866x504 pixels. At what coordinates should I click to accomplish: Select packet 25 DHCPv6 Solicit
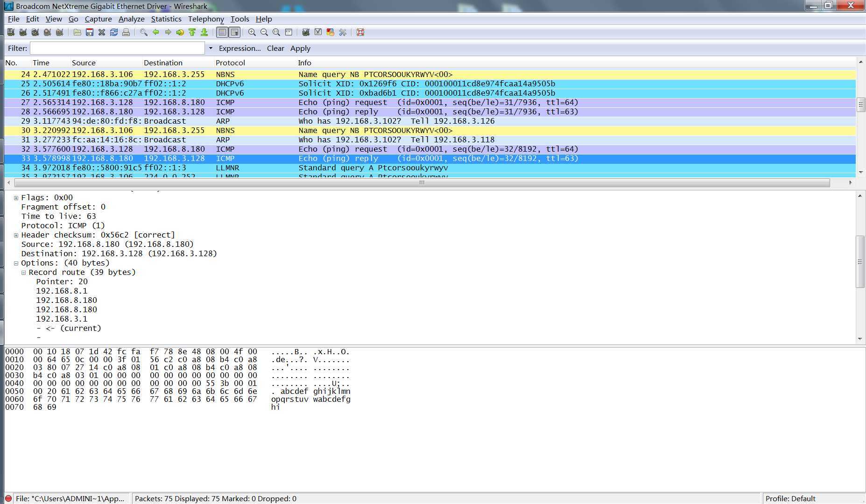[430, 84]
